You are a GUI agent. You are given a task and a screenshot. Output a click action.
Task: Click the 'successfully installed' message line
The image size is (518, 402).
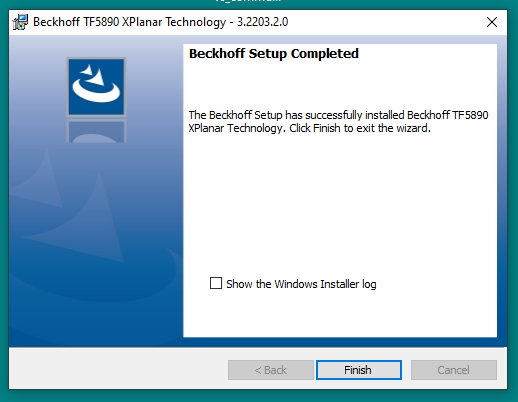tap(338, 115)
